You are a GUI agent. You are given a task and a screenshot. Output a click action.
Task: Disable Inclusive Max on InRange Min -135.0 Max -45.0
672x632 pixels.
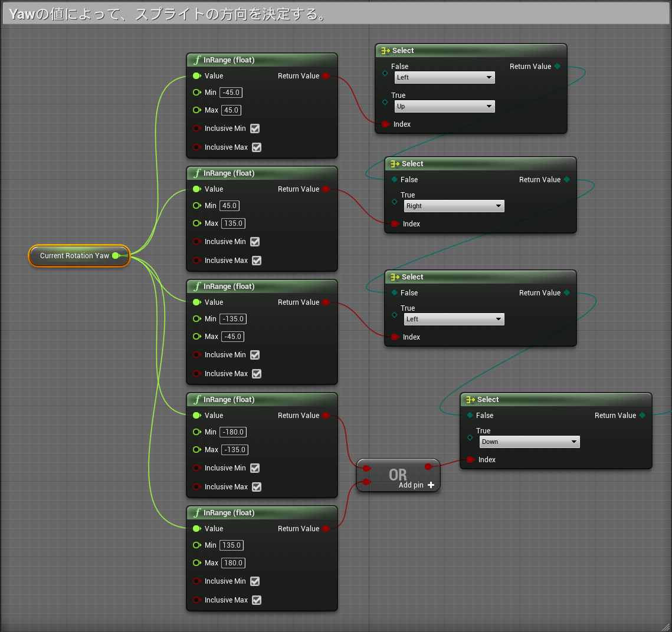[x=257, y=374]
